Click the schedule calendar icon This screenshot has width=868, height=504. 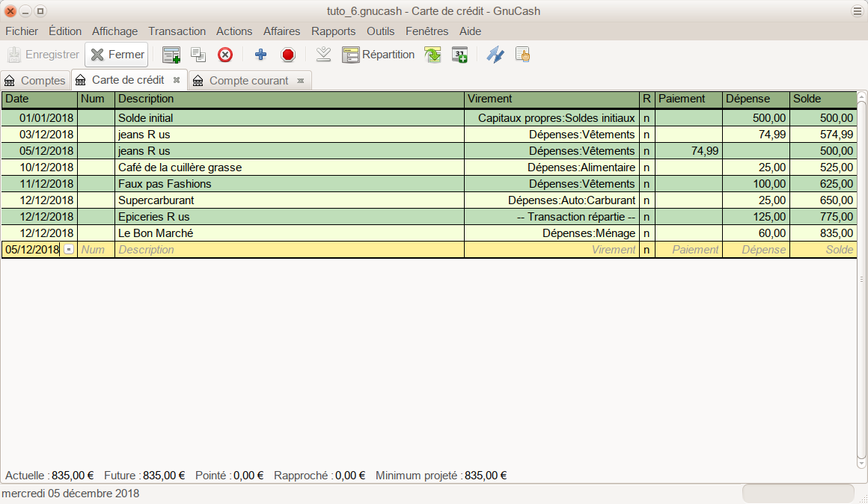click(459, 55)
